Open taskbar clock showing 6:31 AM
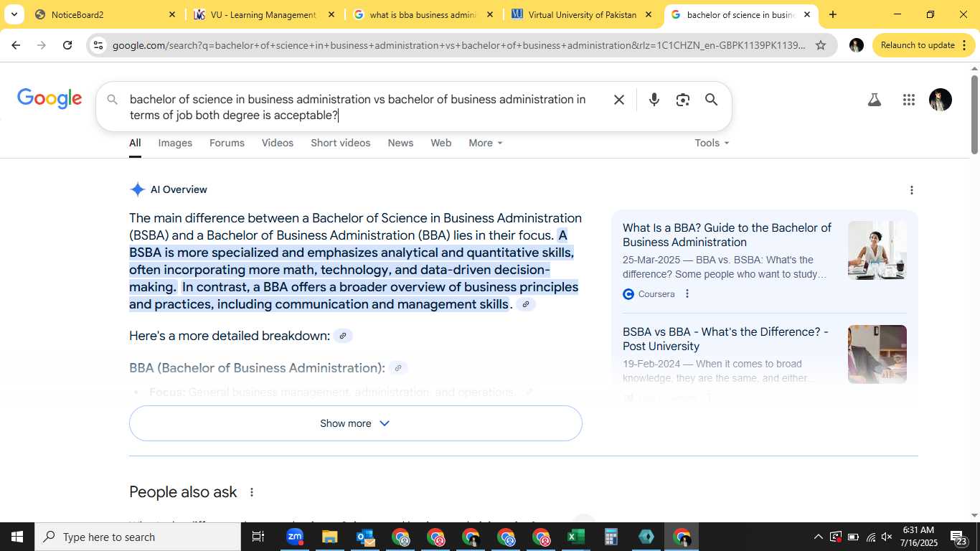This screenshot has height=551, width=980. click(x=918, y=537)
